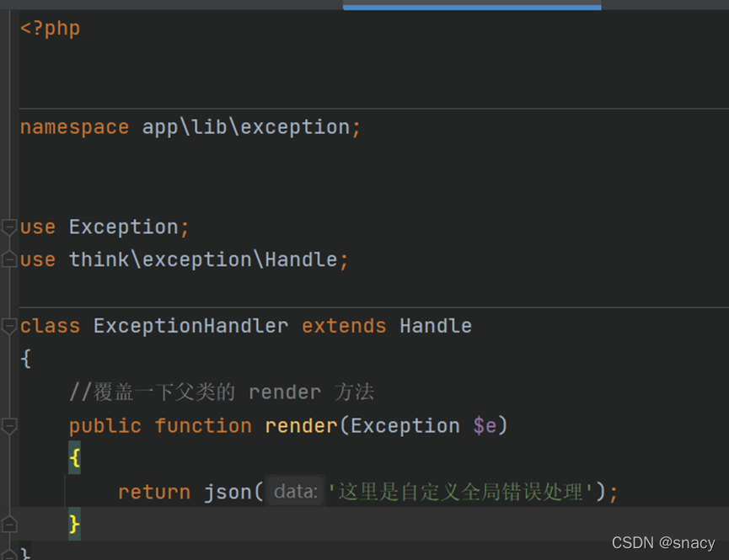This screenshot has height=560, width=729.
Task: Click fold end marker at render closing brace
Action: tap(8, 525)
